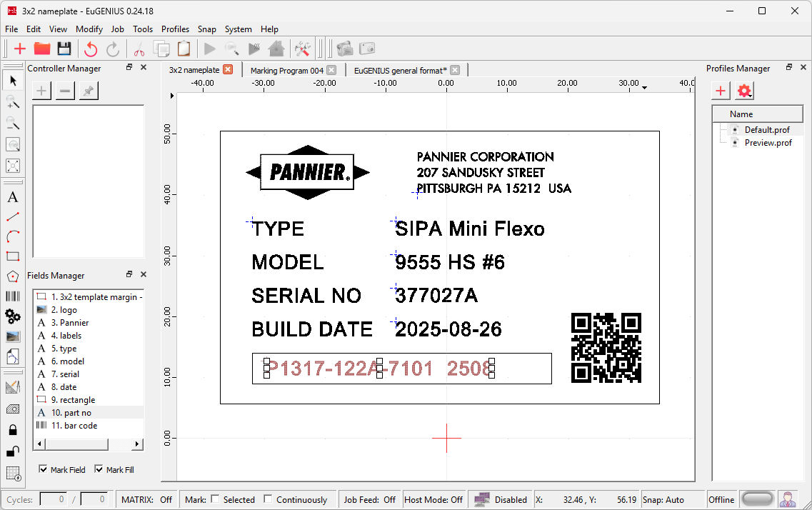Paste from the clipboard icon
812x510 pixels.
click(184, 49)
